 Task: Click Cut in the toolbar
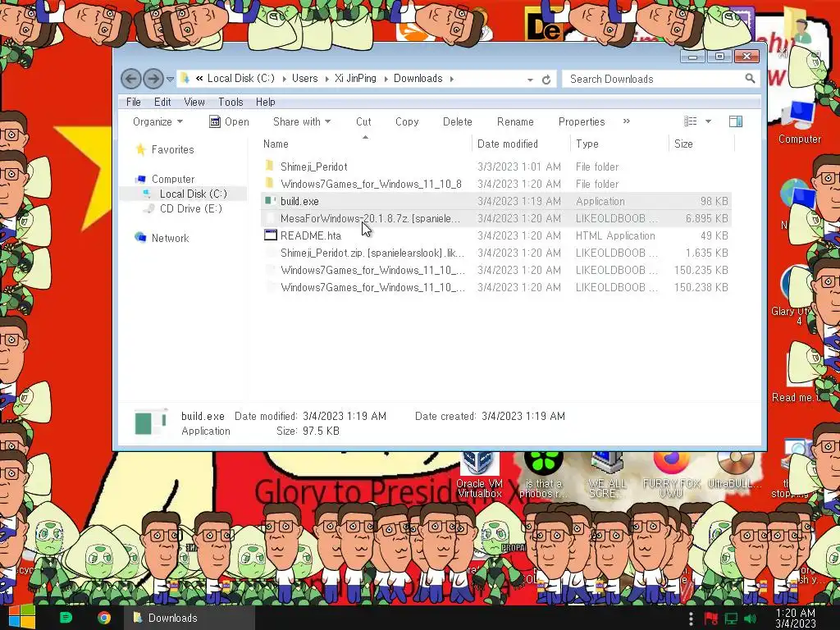[363, 121]
